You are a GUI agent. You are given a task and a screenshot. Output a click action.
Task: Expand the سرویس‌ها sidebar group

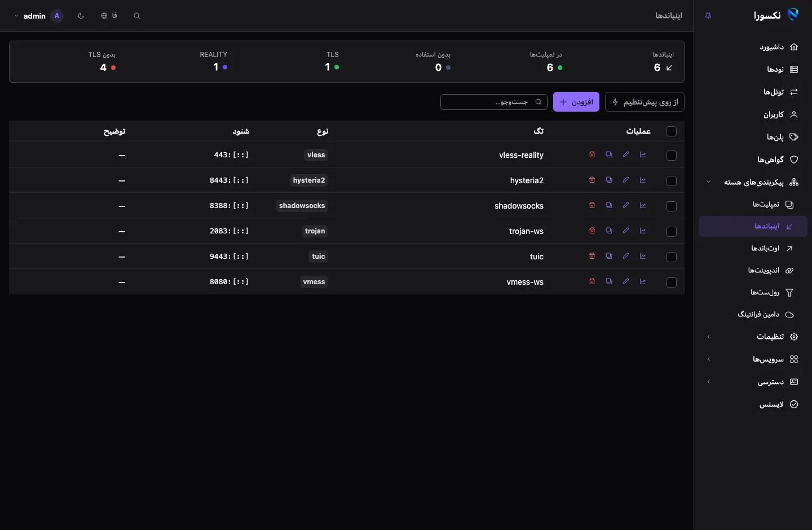753,359
